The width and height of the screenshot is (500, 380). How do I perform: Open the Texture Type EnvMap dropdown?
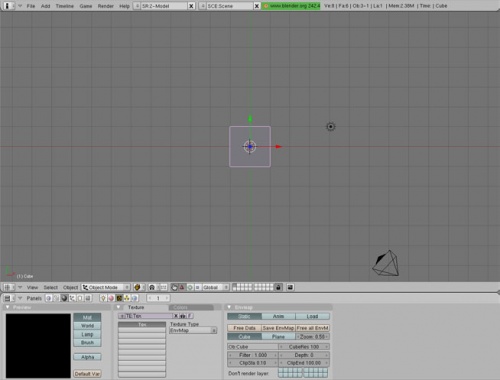click(x=193, y=330)
